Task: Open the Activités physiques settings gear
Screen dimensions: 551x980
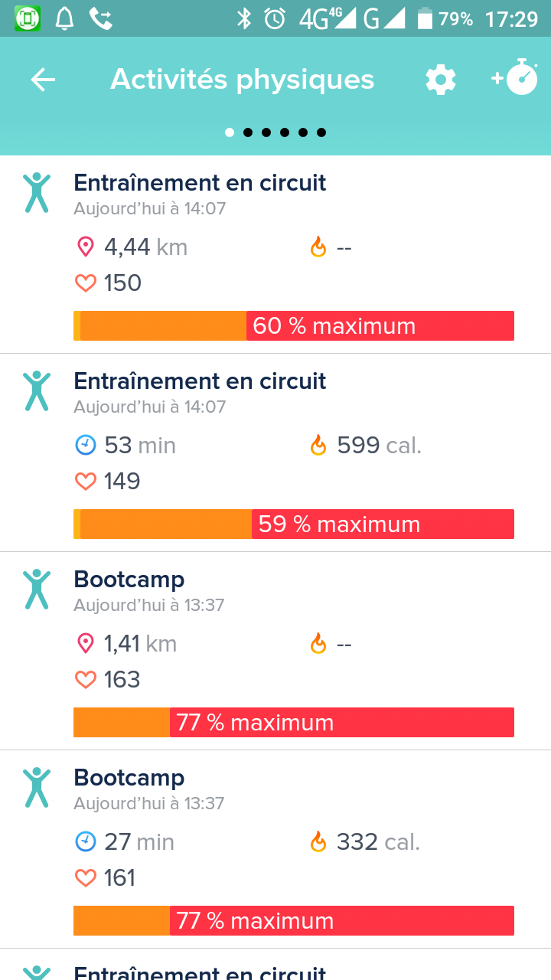Action: [x=440, y=79]
